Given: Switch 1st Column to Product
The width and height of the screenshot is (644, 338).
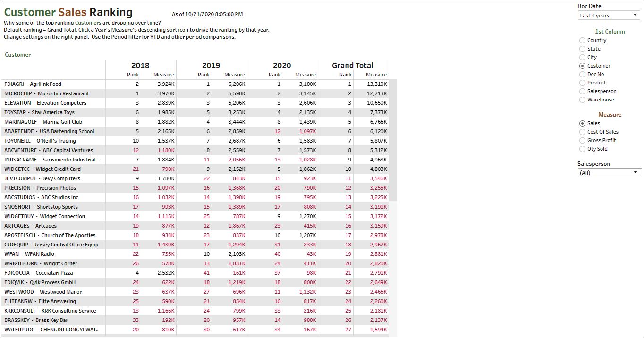Looking at the screenshot, I should 583,83.
